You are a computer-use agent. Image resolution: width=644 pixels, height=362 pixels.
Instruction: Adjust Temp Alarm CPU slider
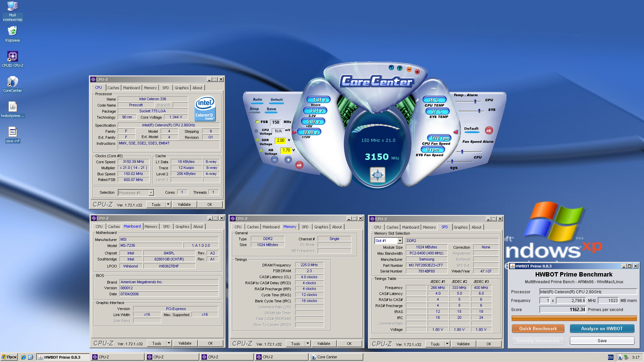coord(475,101)
